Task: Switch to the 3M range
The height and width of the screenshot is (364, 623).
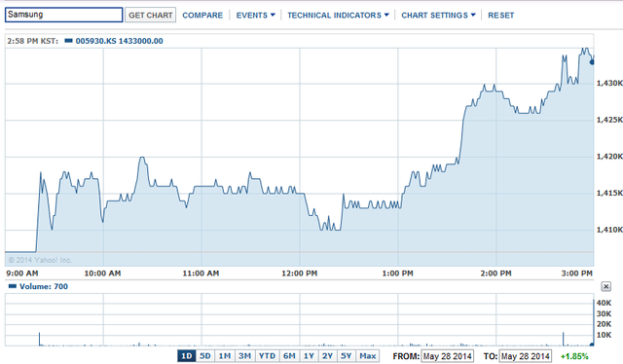Action: 244,356
